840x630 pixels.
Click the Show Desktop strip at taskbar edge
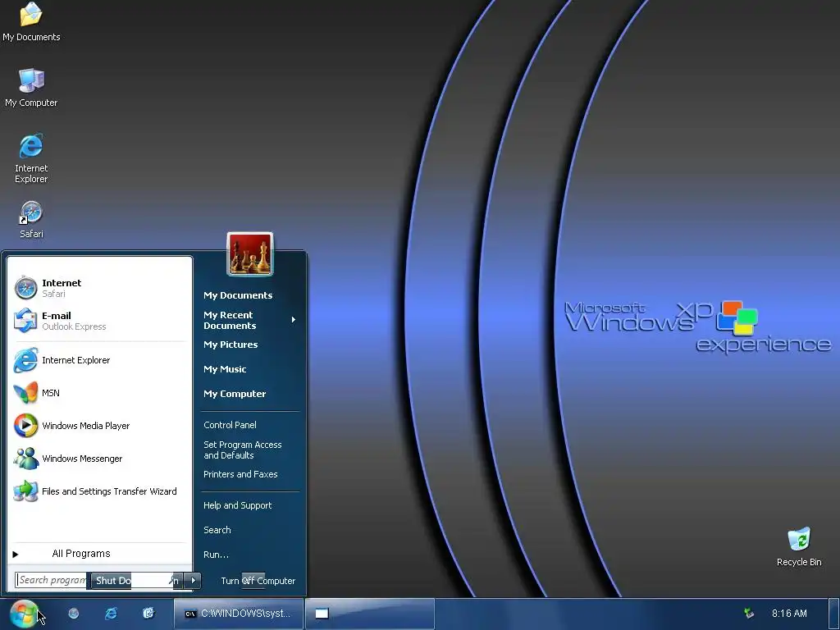pos(833,614)
